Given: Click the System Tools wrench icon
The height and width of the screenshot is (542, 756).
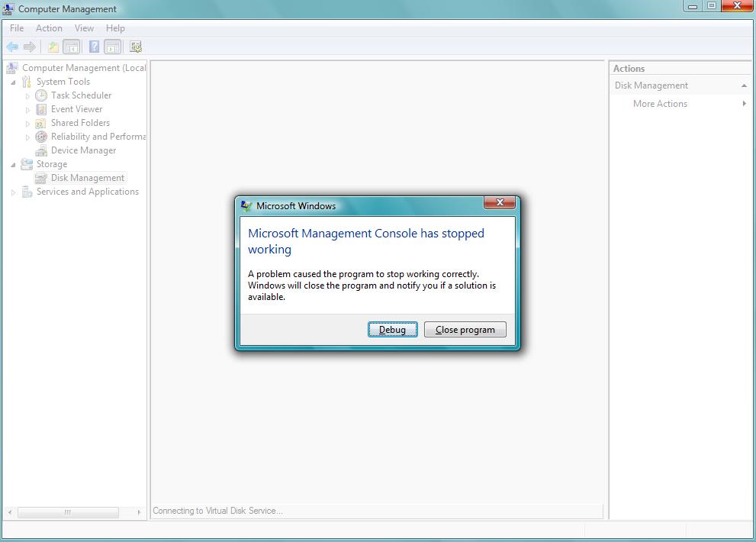Looking at the screenshot, I should pos(27,82).
